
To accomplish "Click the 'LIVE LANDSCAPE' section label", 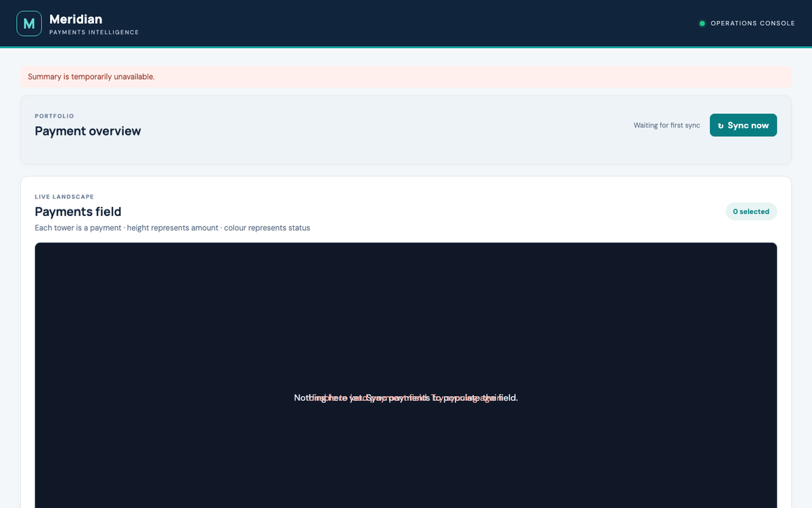I will 64,197.
